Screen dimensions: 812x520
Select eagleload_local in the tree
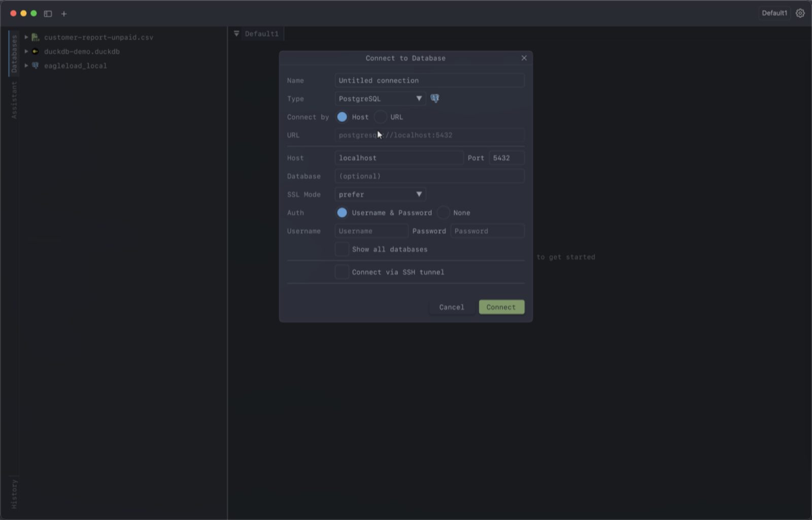75,66
